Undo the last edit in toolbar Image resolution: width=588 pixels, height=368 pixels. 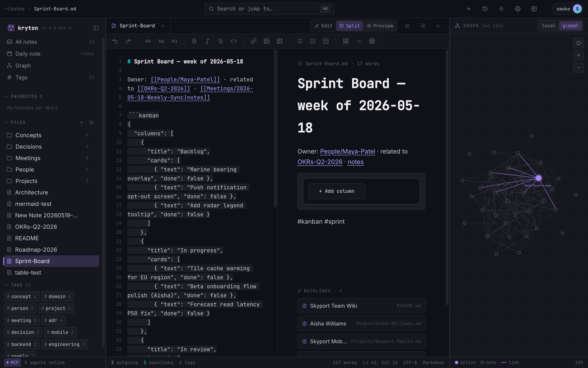pos(115,41)
